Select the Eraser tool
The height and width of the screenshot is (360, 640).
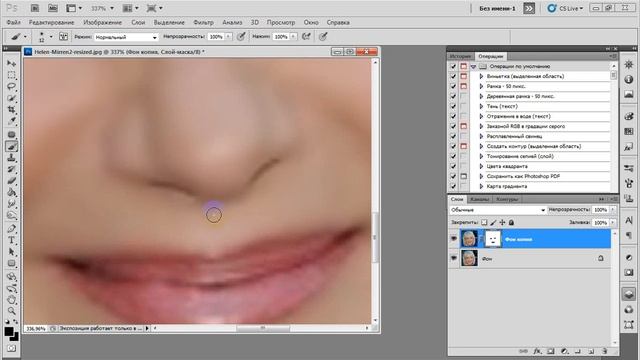click(11, 181)
